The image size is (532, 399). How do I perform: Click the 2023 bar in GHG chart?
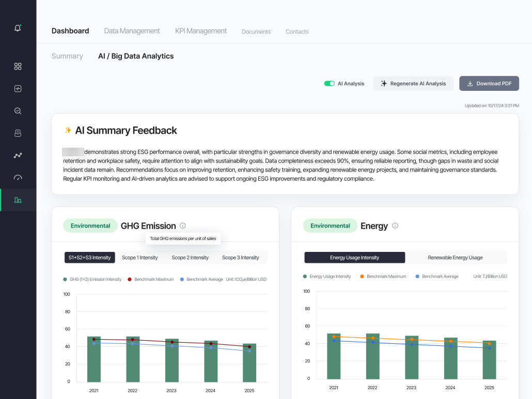[x=171, y=360]
